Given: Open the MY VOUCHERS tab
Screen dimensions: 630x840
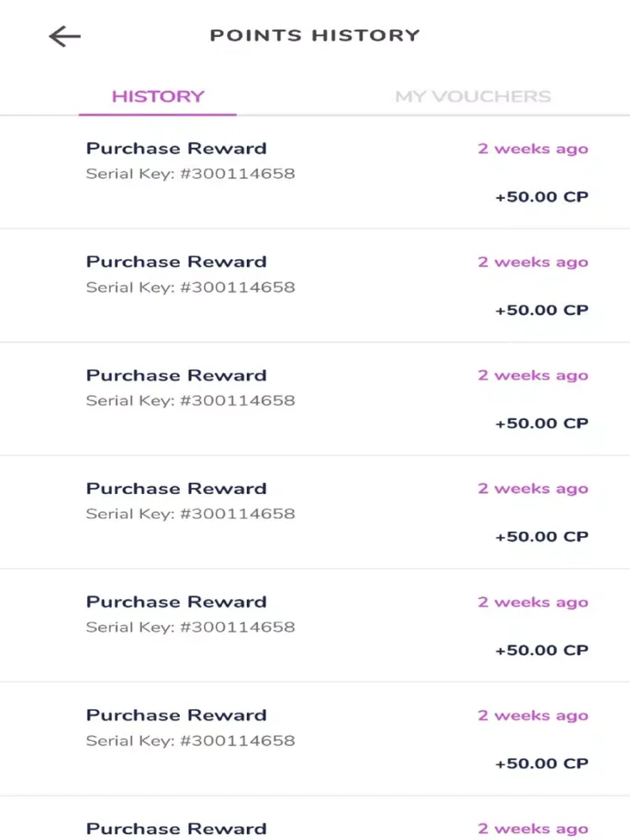Looking at the screenshot, I should 473,97.
